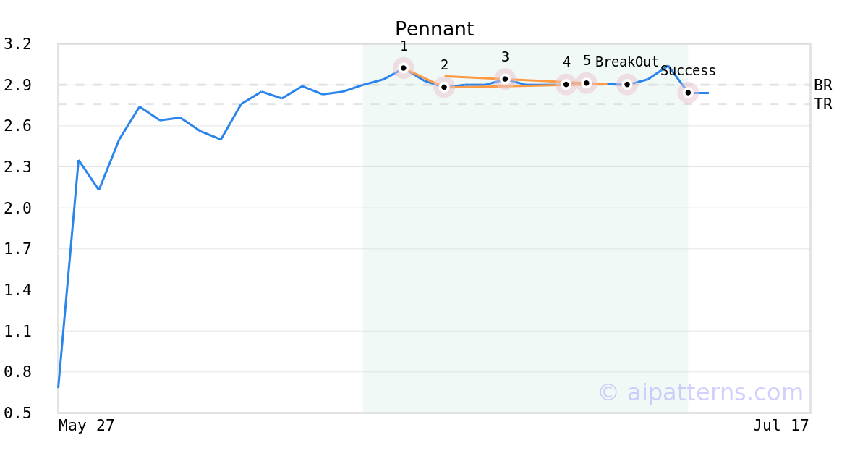
Task: Click the Success text label
Action: (688, 71)
